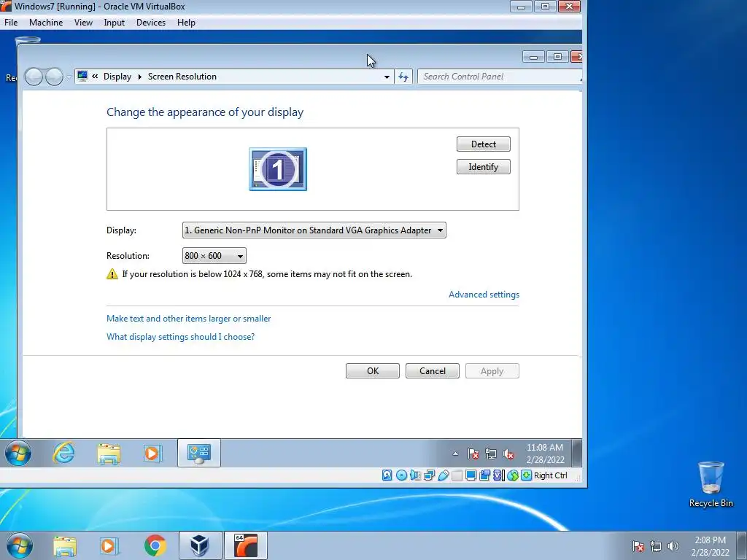Click the address bar refresh button

tap(403, 77)
